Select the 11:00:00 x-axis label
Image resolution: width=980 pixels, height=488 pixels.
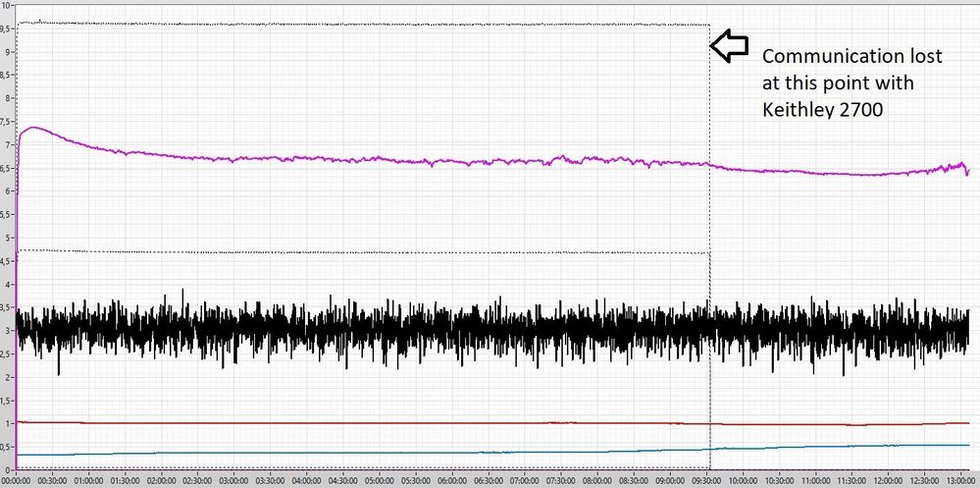814,482
